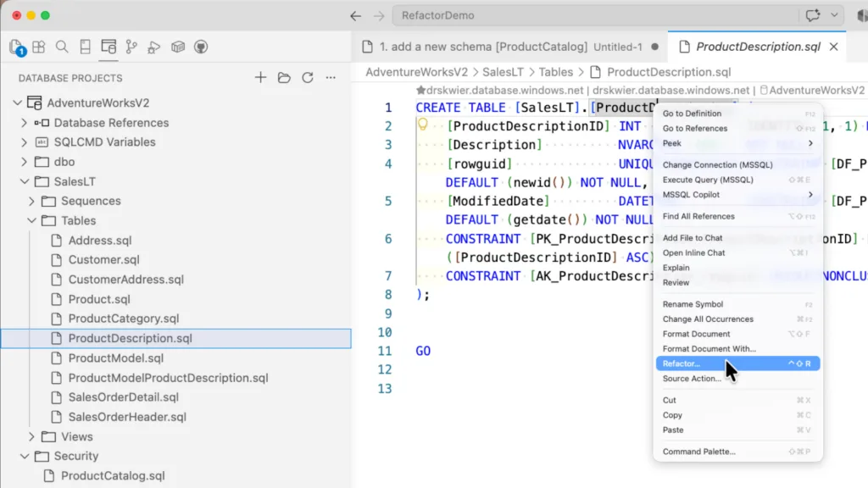The width and height of the screenshot is (868, 488).
Task: Choose Go to Definition in context menu
Action: tap(738, 114)
